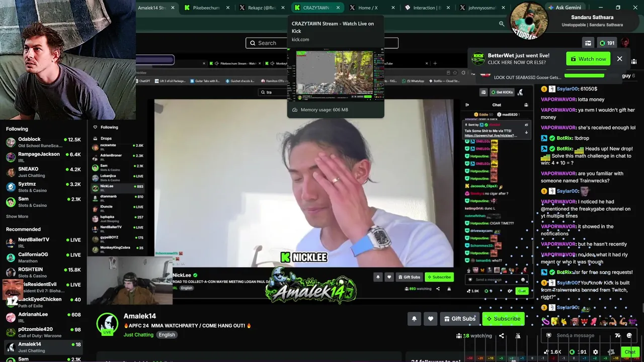This screenshot has height=362, width=644.
Task: Click the CRAZYTAWN tab preview thumbnail
Action: pos(335,75)
